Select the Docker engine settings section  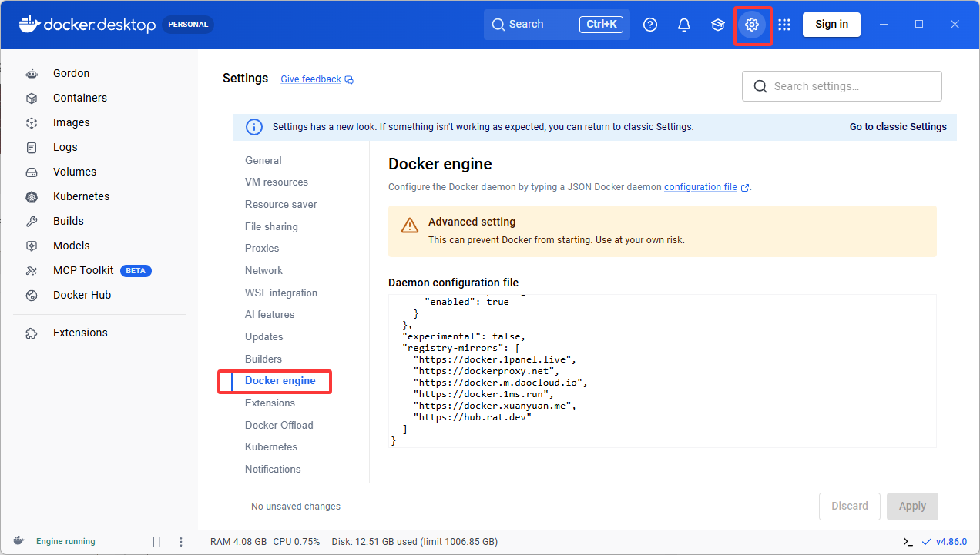pyautogui.click(x=280, y=381)
